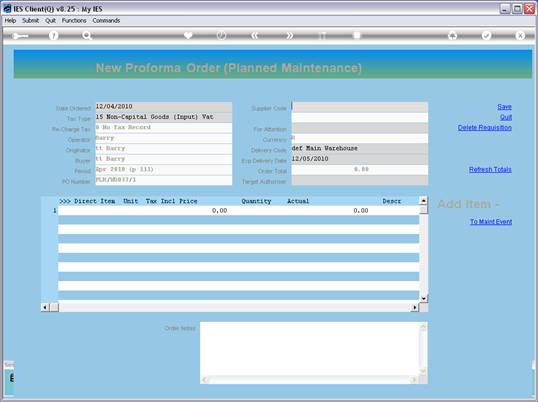Open the Submit menu

click(x=31, y=21)
